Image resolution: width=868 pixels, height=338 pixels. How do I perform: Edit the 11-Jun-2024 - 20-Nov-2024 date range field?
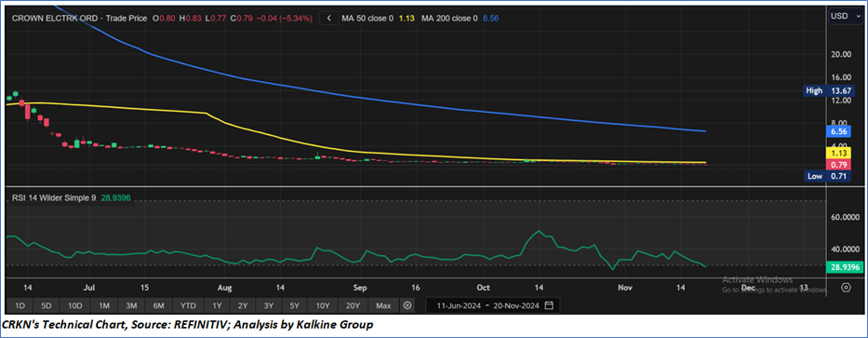(493, 305)
